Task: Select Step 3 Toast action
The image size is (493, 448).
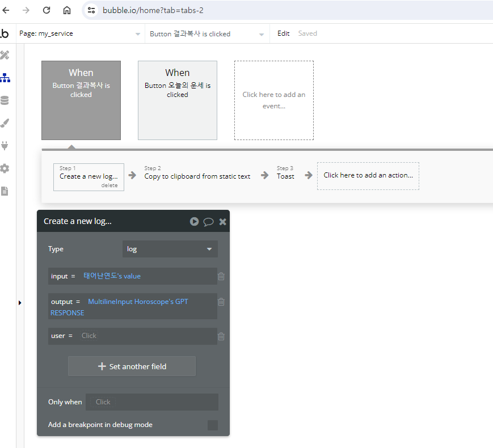Action: (285, 173)
